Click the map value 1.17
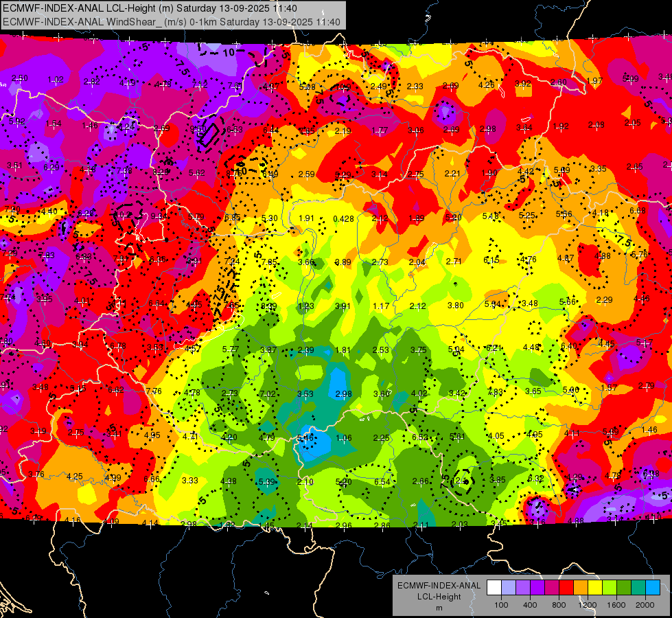The width and height of the screenshot is (672, 618). click(x=381, y=306)
